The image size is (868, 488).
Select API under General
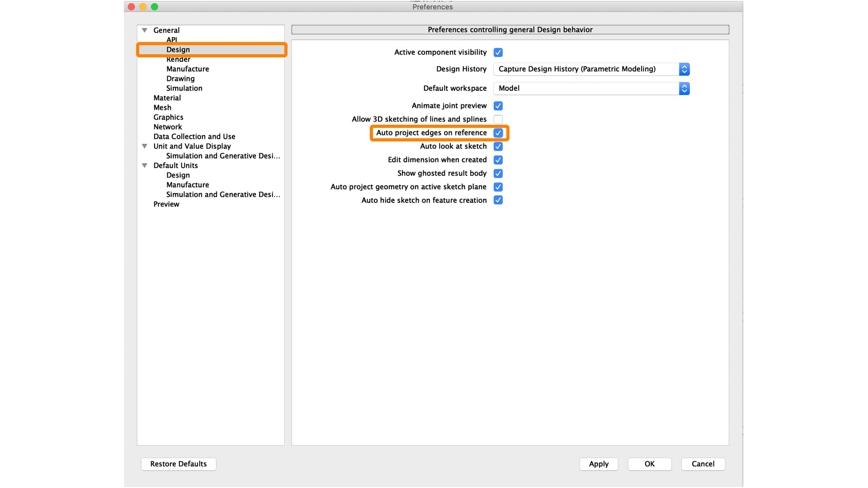(171, 40)
